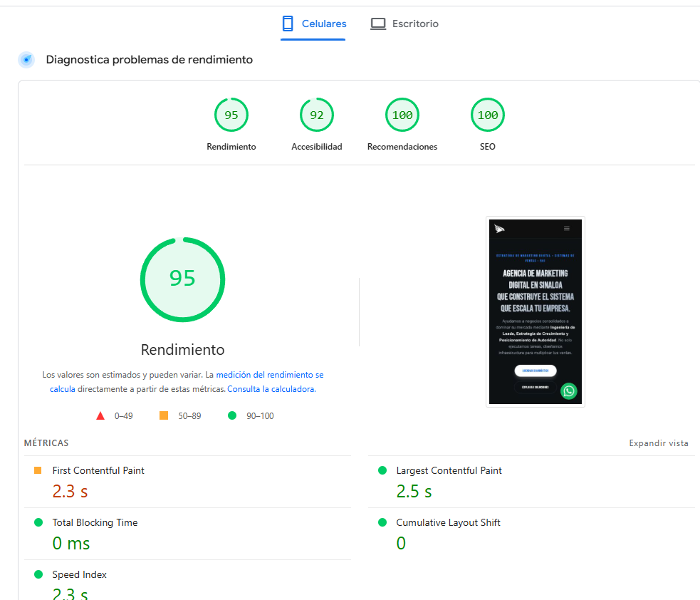Click the mobile phone icon
Viewport: 700px width, 600px height.
click(x=288, y=24)
